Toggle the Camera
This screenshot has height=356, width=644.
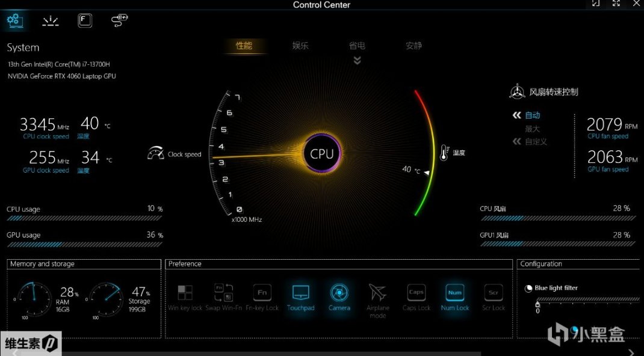(339, 298)
